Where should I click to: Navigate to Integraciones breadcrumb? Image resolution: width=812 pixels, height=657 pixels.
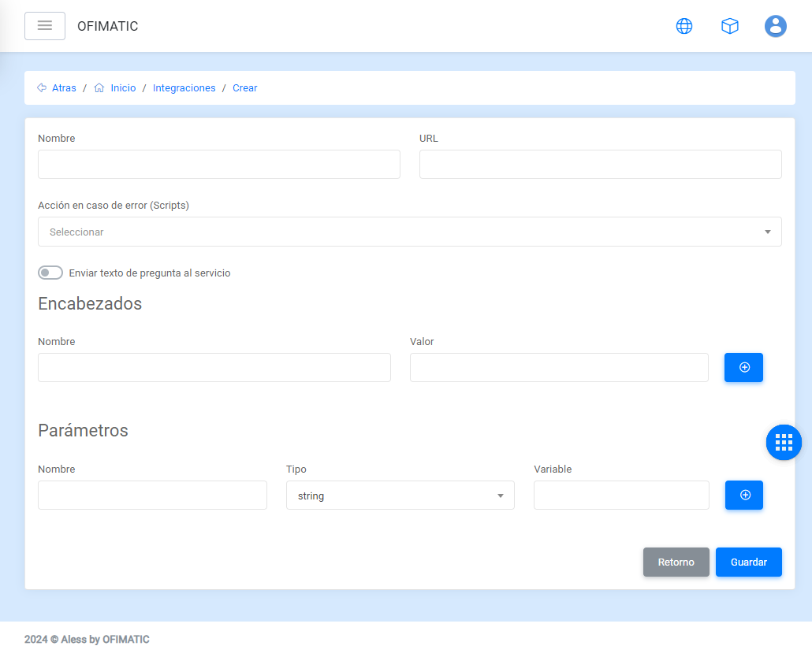pos(184,88)
